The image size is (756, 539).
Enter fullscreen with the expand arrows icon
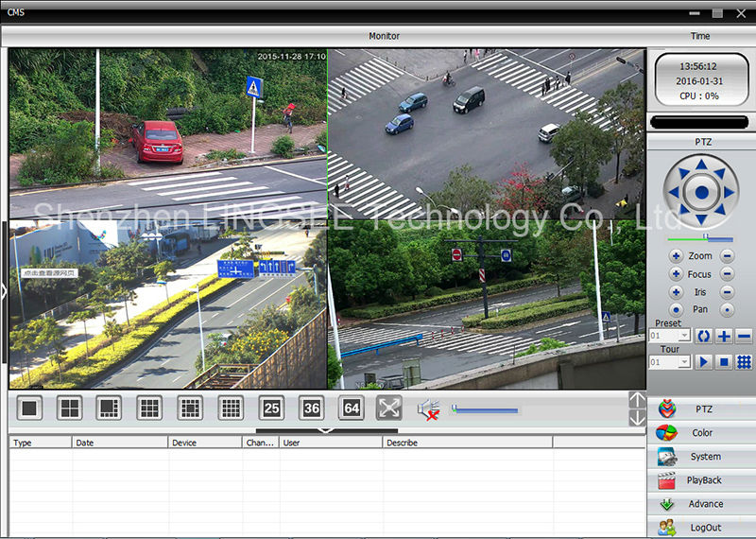389,409
